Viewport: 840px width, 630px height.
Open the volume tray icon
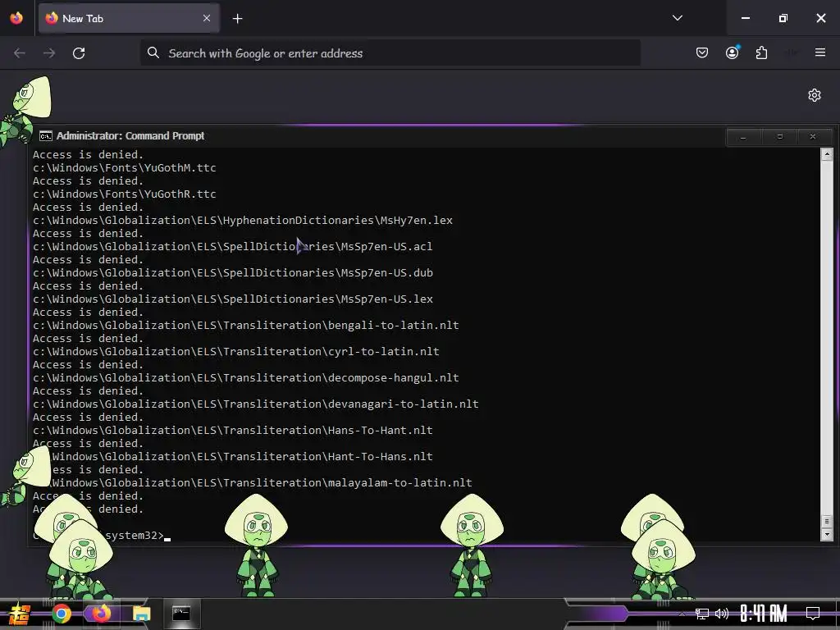tap(722, 614)
